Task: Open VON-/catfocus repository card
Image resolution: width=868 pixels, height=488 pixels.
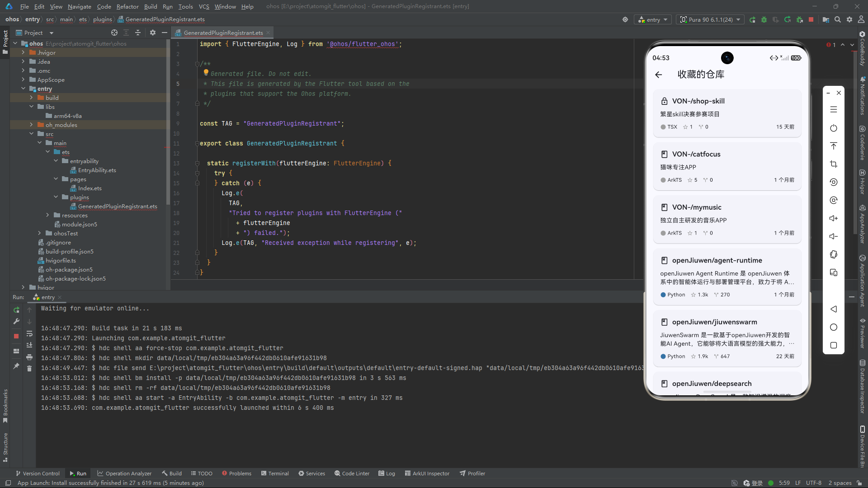Action: pos(727,166)
